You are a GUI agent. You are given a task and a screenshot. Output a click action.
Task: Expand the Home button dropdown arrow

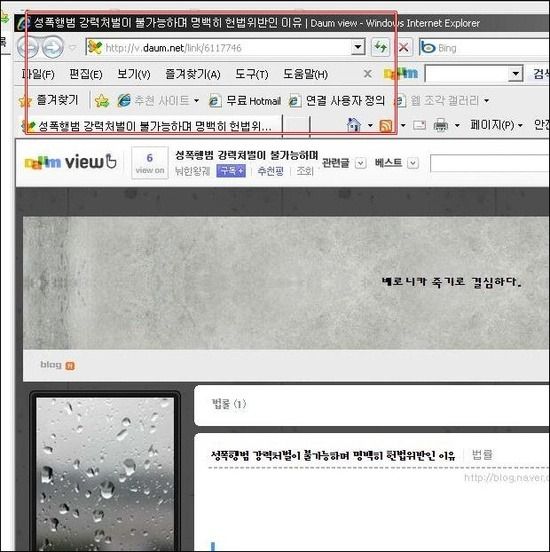coord(370,125)
